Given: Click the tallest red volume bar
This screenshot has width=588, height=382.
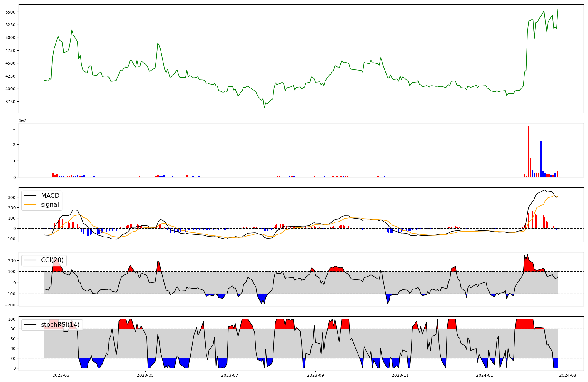Looking at the screenshot, I should click(528, 151).
